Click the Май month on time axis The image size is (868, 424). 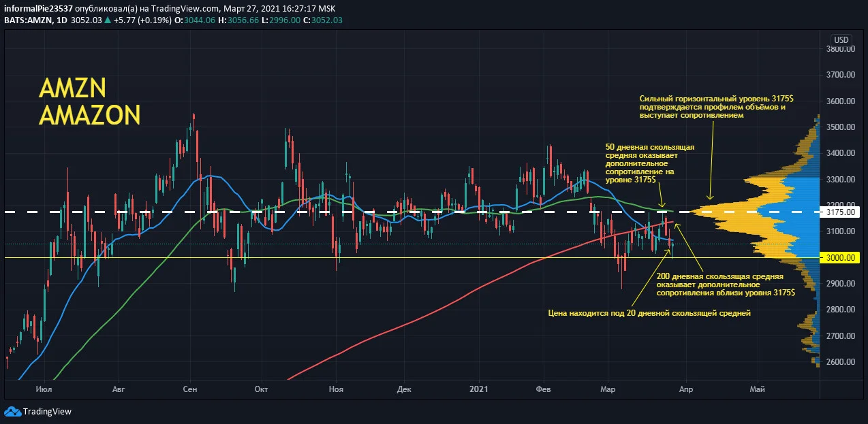(756, 389)
